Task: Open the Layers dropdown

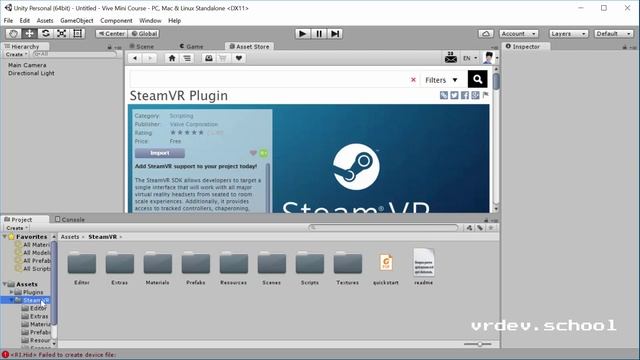Action: pyautogui.click(x=568, y=33)
